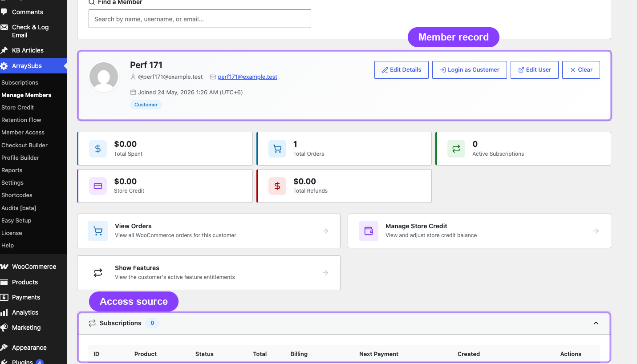Click the Status column header

tap(204, 354)
